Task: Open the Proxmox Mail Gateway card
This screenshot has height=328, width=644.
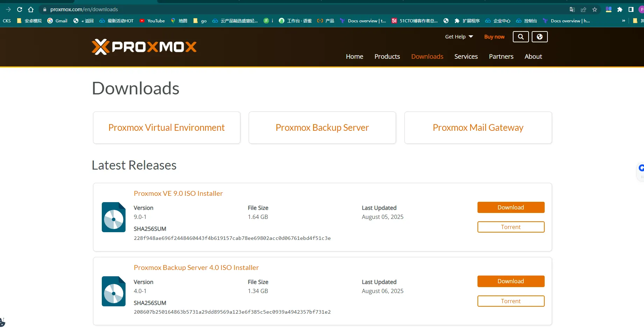Action: pyautogui.click(x=478, y=128)
